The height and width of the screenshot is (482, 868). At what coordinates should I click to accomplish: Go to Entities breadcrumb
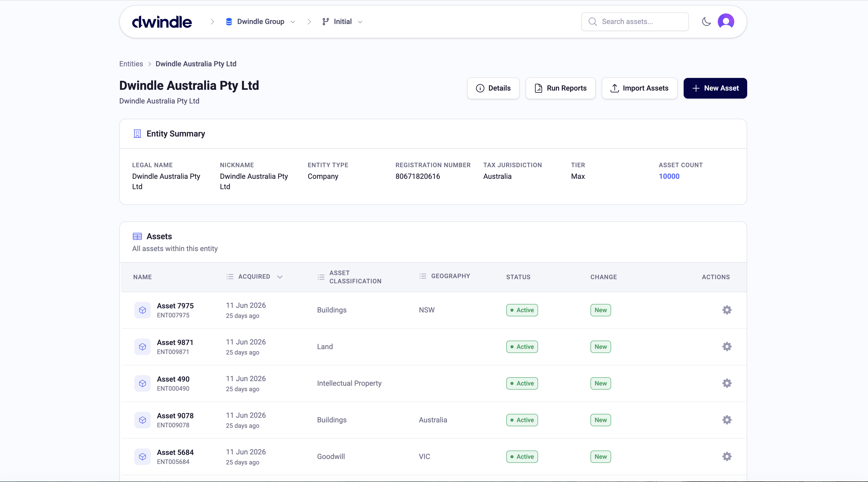pyautogui.click(x=131, y=64)
